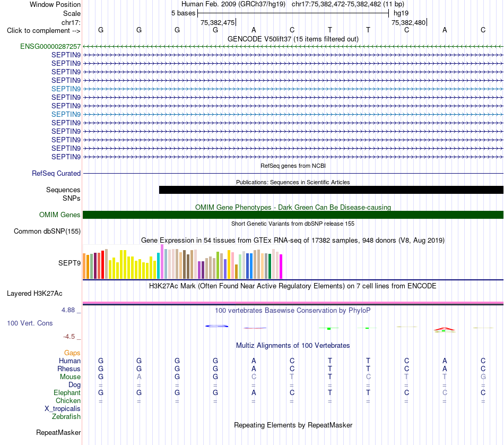
Task: Click the hg19 label beside scale bar
Action: click(x=401, y=13)
